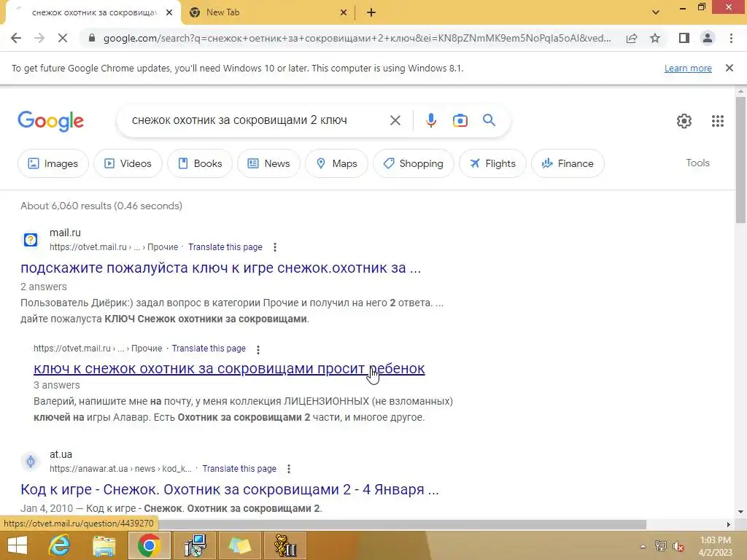Filter results by Images

pos(53,163)
